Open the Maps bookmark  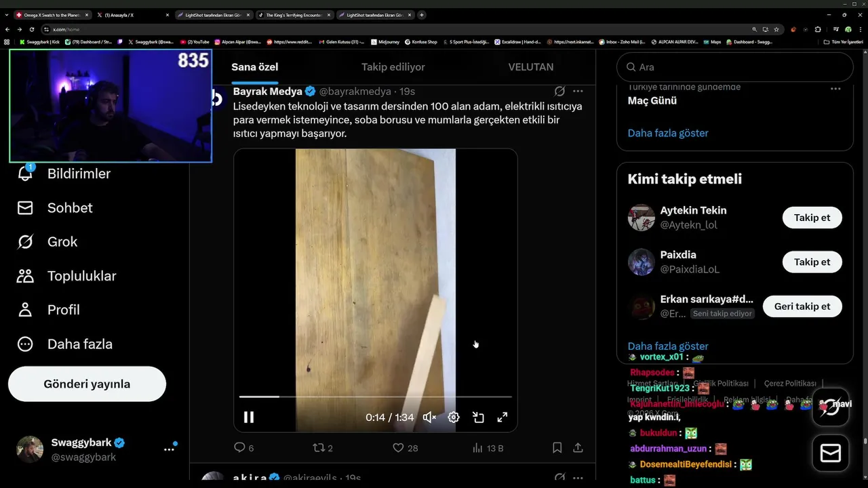[711, 42]
